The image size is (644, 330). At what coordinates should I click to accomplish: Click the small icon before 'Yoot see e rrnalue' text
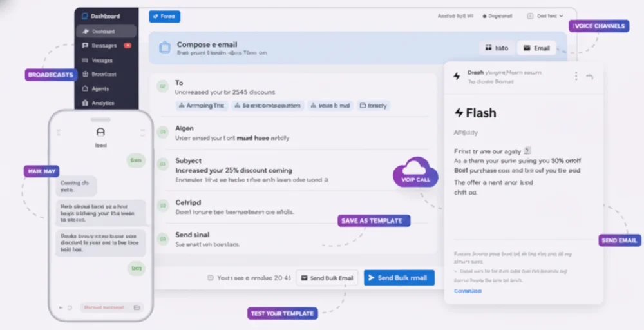coord(211,278)
